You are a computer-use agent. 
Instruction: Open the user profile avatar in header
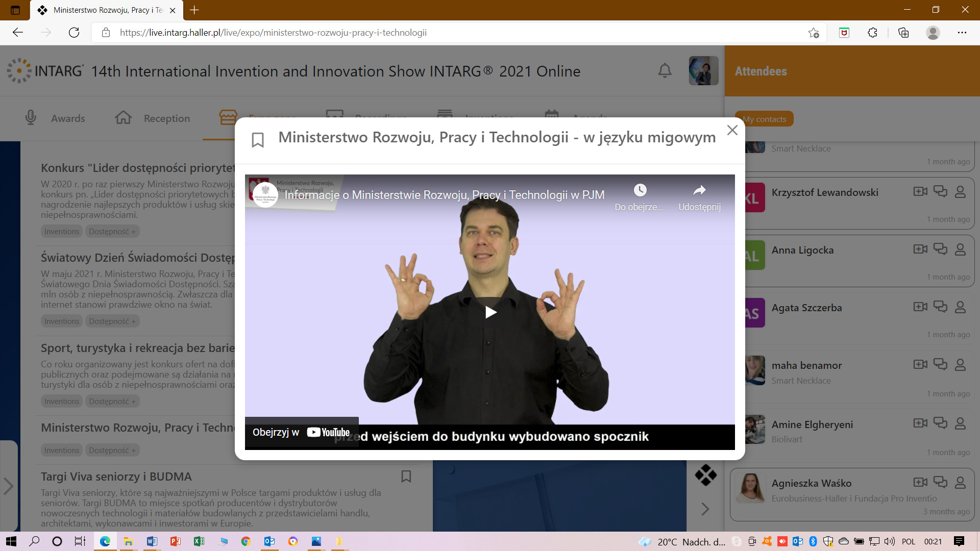703,70
